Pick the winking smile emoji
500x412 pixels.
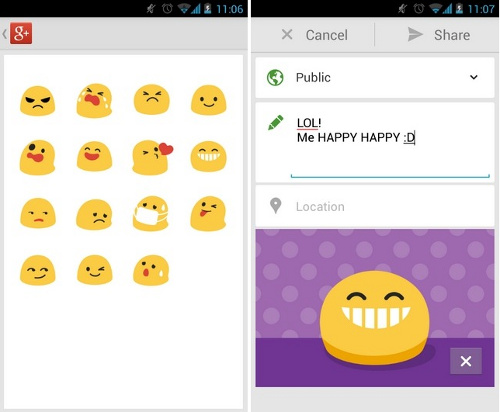(x=95, y=270)
